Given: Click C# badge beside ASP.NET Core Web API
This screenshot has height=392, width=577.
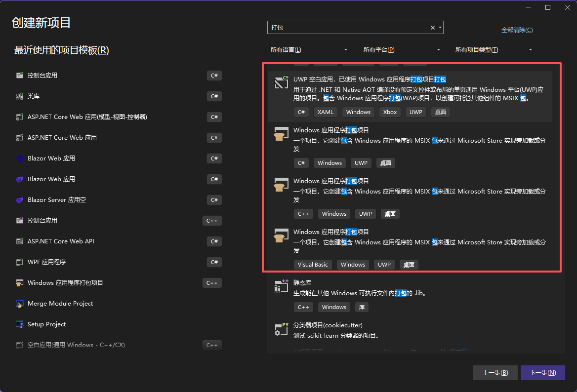Looking at the screenshot, I should (214, 241).
